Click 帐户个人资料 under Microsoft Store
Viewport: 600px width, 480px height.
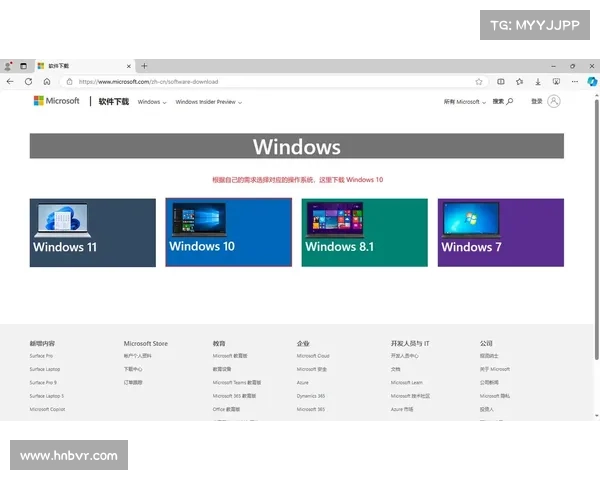pos(137,356)
